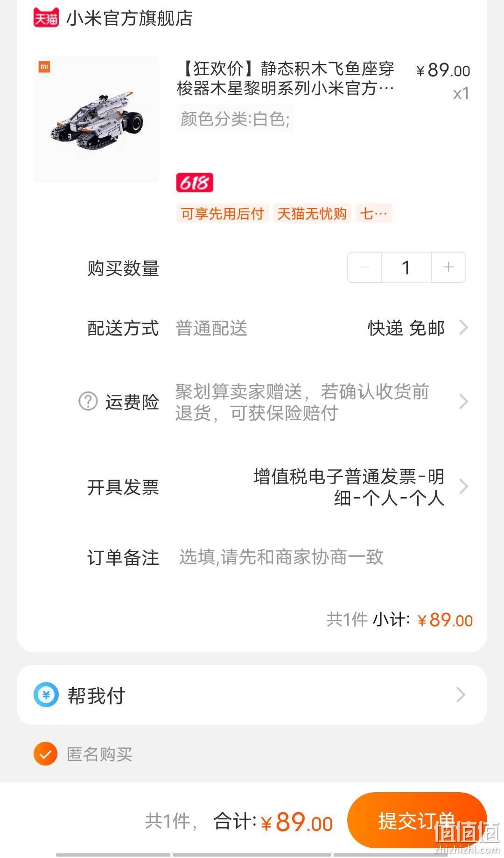The width and height of the screenshot is (504, 858).
Task: Decrease quantity with the minus button
Action: pos(365,267)
